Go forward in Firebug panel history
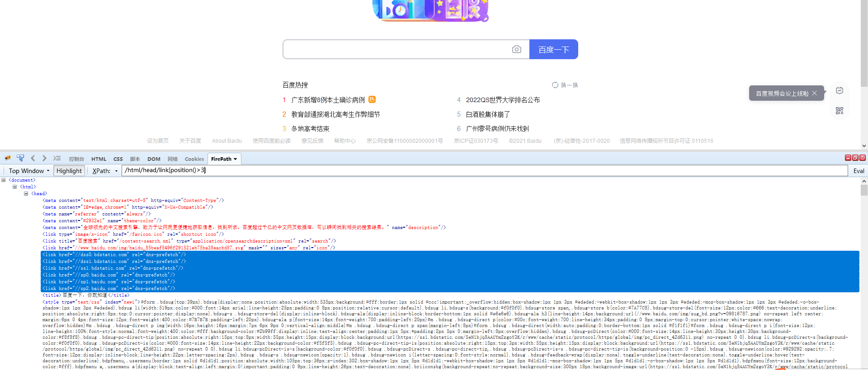This screenshot has height=370, width=868. 44,158
